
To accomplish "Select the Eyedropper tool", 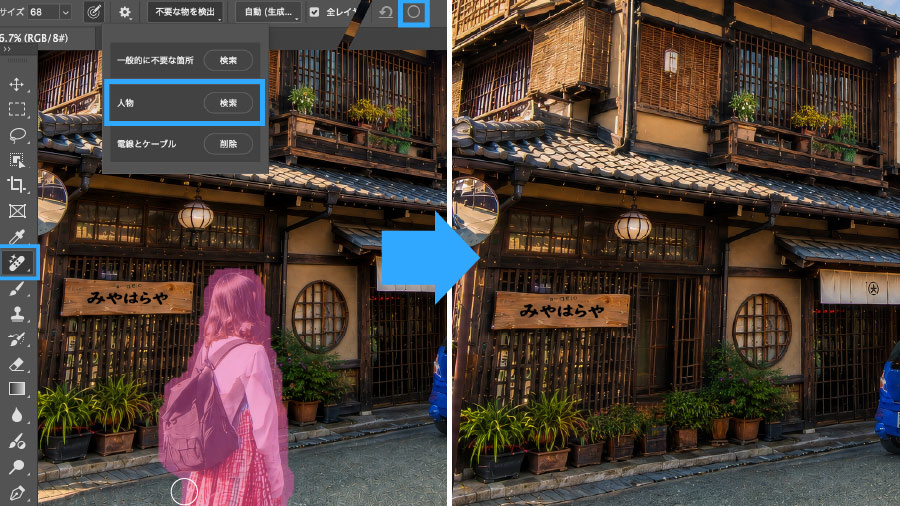I will pyautogui.click(x=17, y=236).
